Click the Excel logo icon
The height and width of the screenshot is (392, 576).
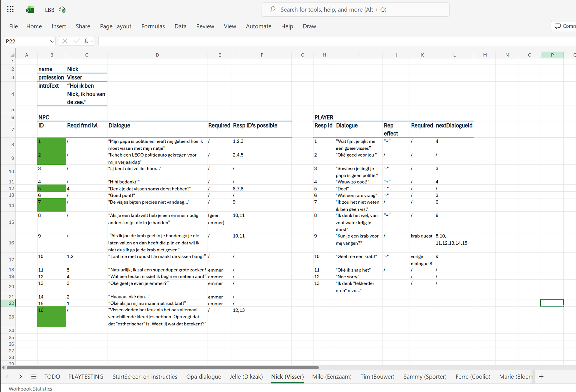click(x=30, y=10)
